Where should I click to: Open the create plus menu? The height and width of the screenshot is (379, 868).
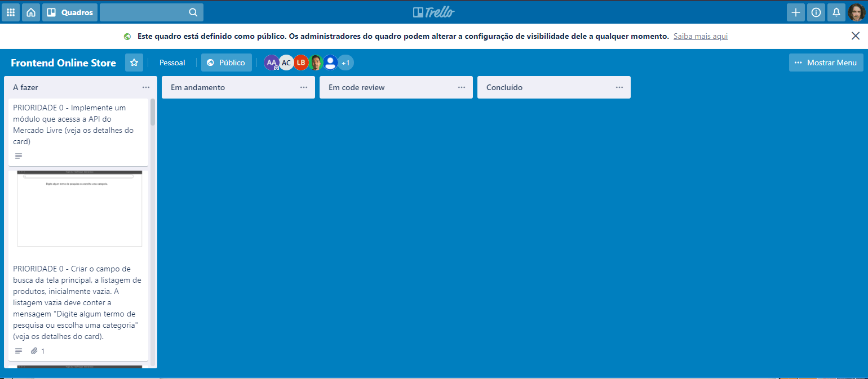click(x=796, y=12)
